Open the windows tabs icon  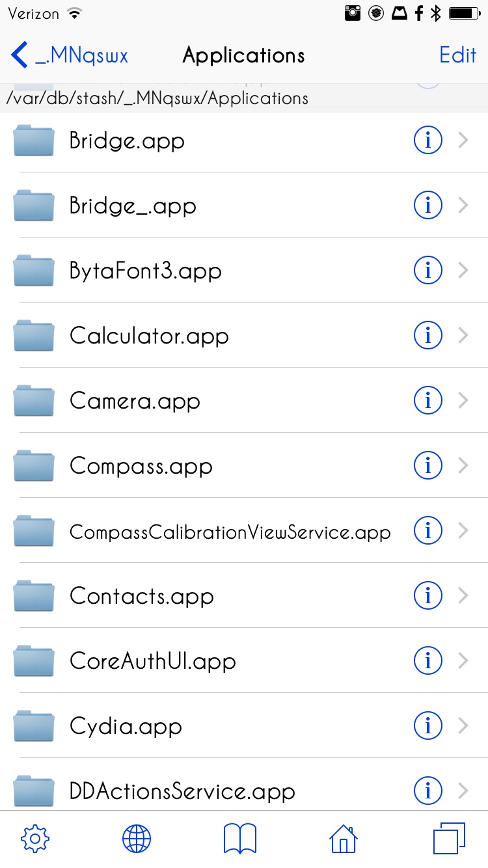pyautogui.click(x=449, y=839)
